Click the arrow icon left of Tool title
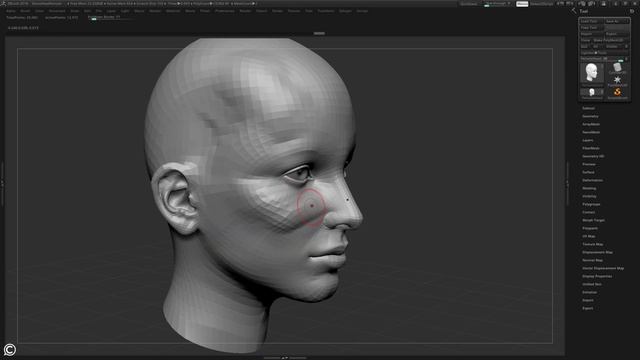Image resolution: width=640 pixels, height=360 pixels. [x=574, y=11]
